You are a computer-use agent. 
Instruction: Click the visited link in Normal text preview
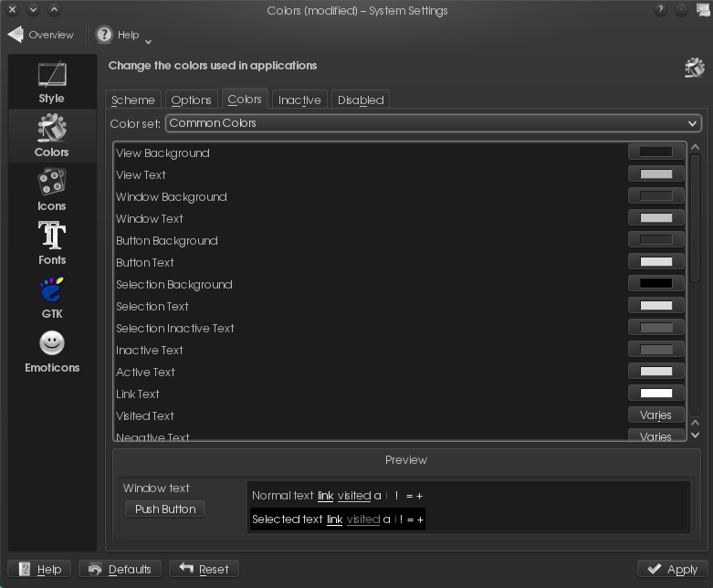(x=354, y=496)
